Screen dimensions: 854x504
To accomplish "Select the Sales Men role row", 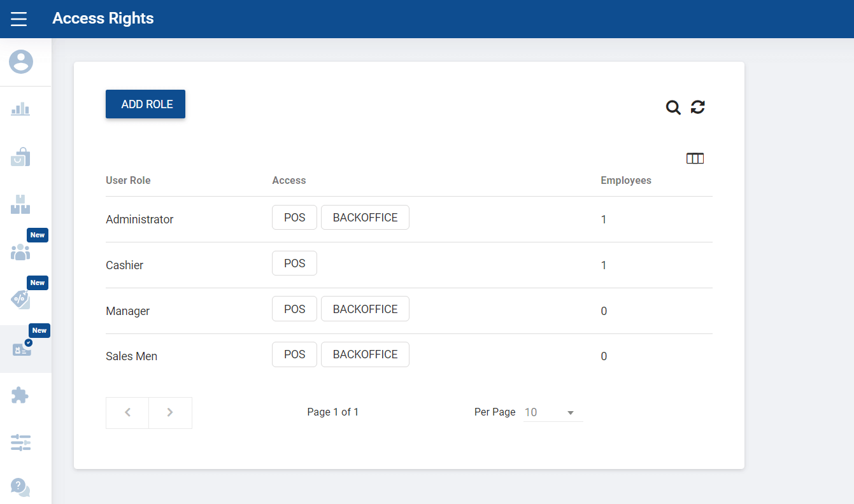I will [x=409, y=356].
